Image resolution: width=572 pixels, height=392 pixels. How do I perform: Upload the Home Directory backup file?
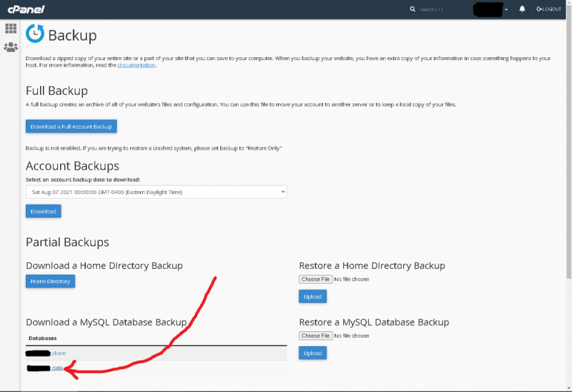coord(312,296)
